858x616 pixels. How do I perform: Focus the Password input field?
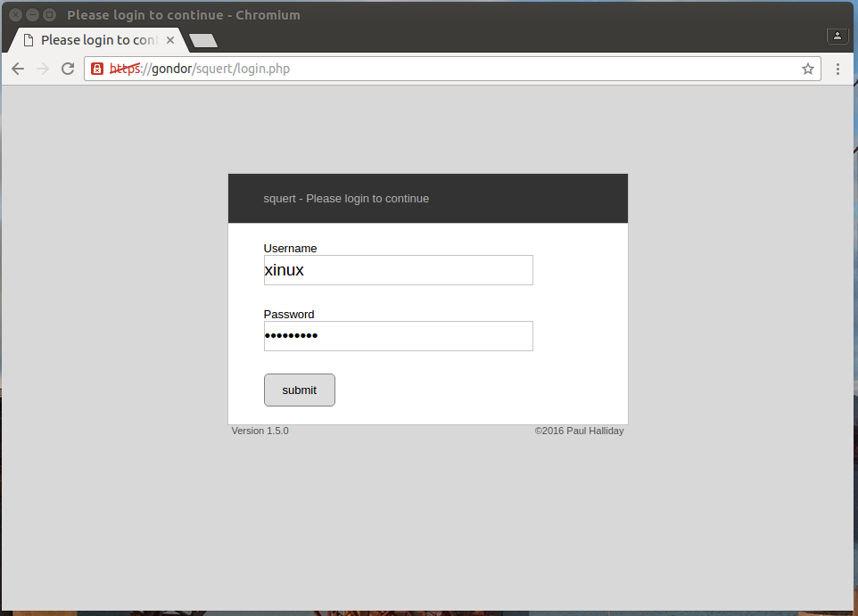[x=398, y=336]
